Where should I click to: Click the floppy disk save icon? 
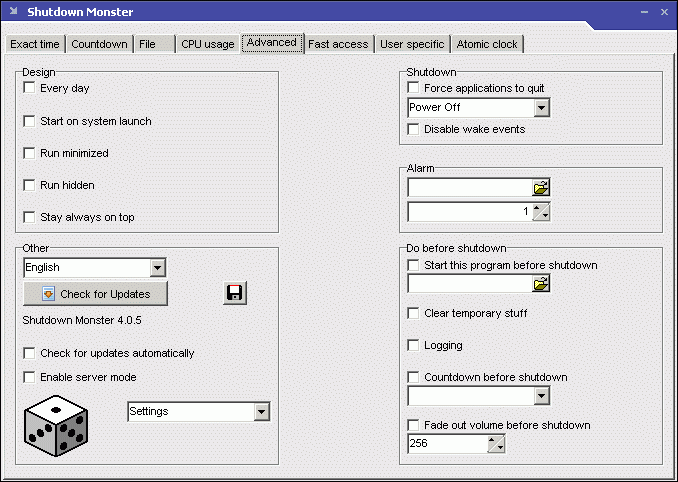(235, 293)
